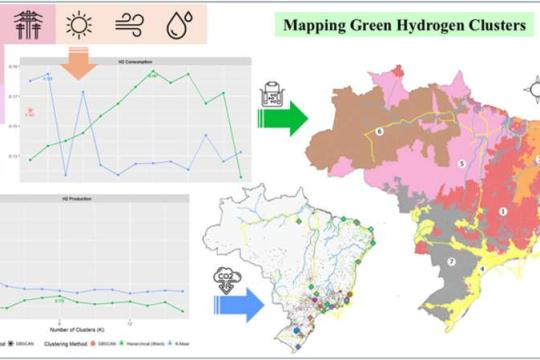Click the compass rose icon
540x360 pixels.
(x=533, y=90)
